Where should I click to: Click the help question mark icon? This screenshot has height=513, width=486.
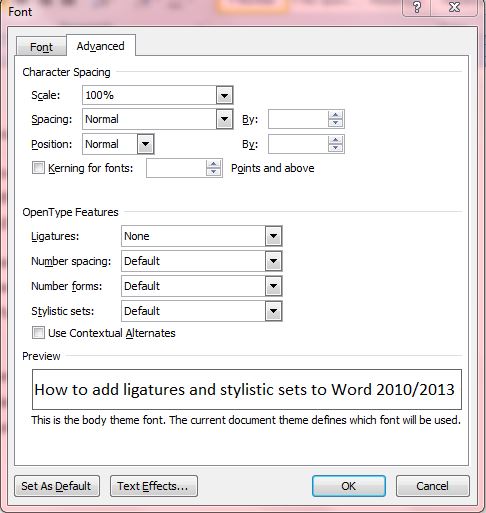point(417,7)
